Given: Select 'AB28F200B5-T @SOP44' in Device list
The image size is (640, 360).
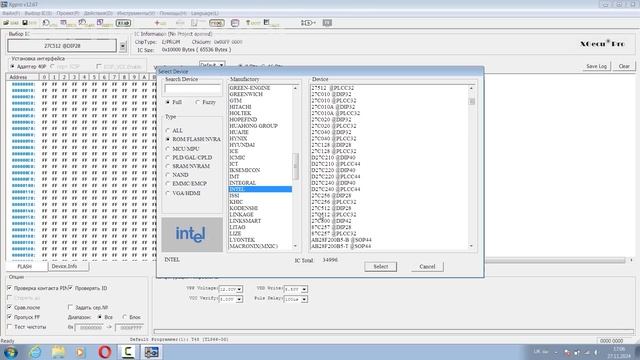Looking at the screenshot, I should click(390, 246).
